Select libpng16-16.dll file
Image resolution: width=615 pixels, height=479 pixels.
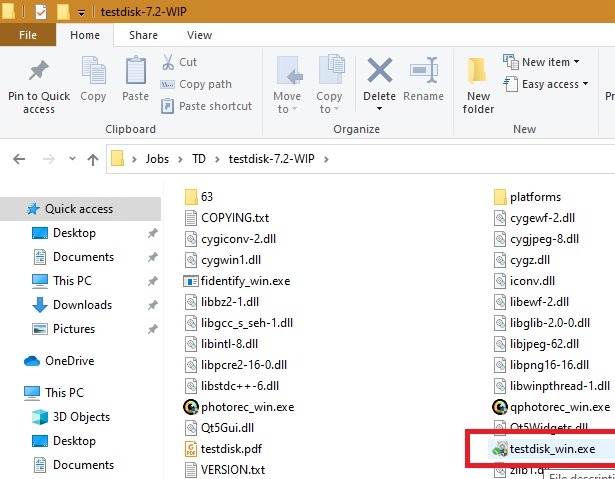pyautogui.click(x=541, y=365)
